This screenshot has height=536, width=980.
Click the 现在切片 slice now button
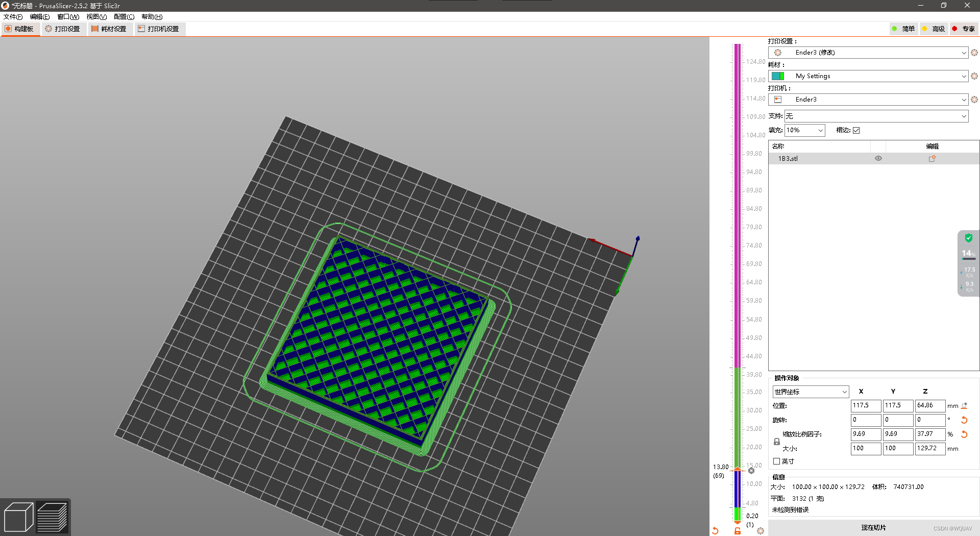coord(873,528)
